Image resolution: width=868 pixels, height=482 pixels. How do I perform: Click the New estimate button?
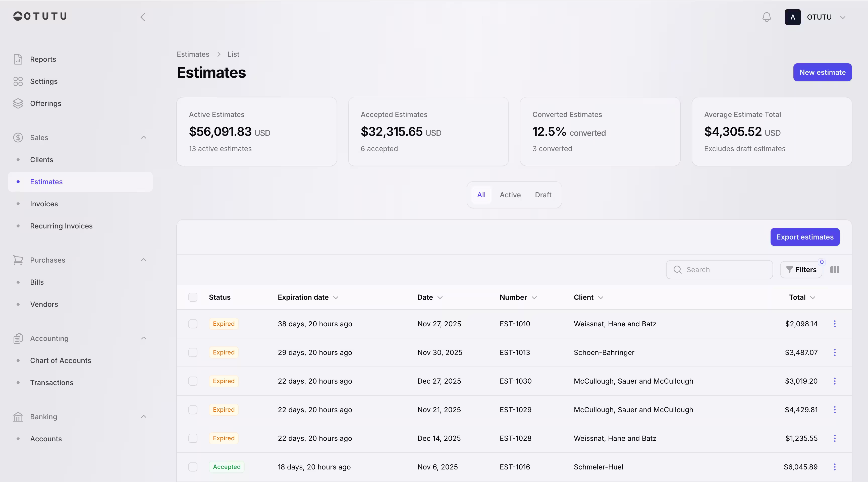(x=822, y=72)
